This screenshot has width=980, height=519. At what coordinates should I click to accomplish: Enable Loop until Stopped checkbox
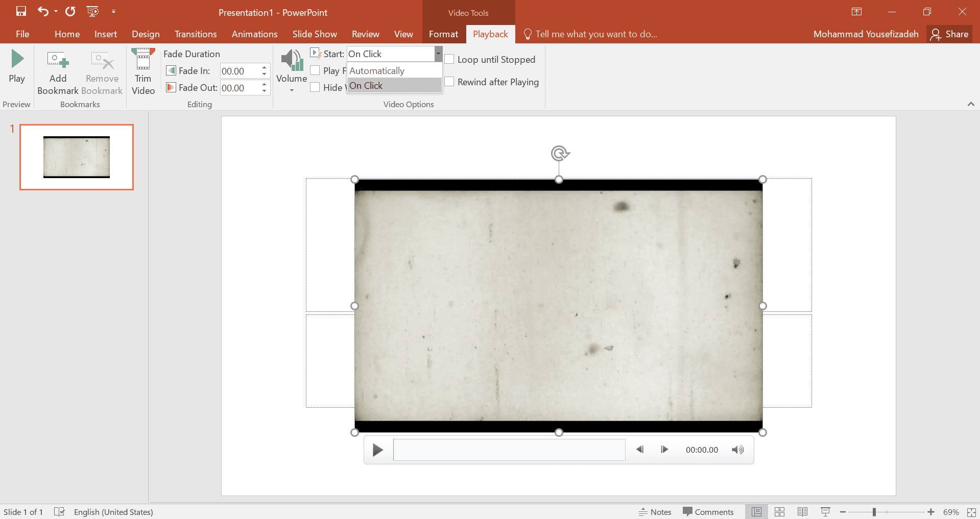[449, 59]
